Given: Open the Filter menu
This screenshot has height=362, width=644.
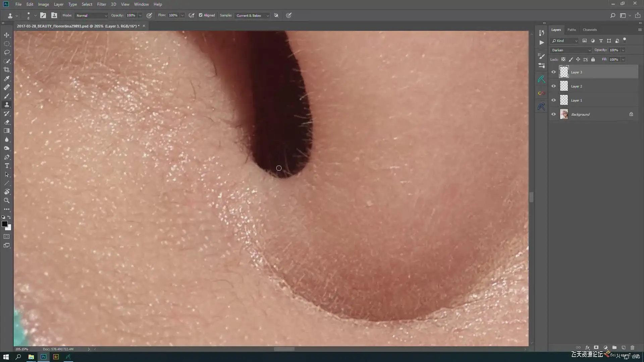Looking at the screenshot, I should (x=101, y=4).
